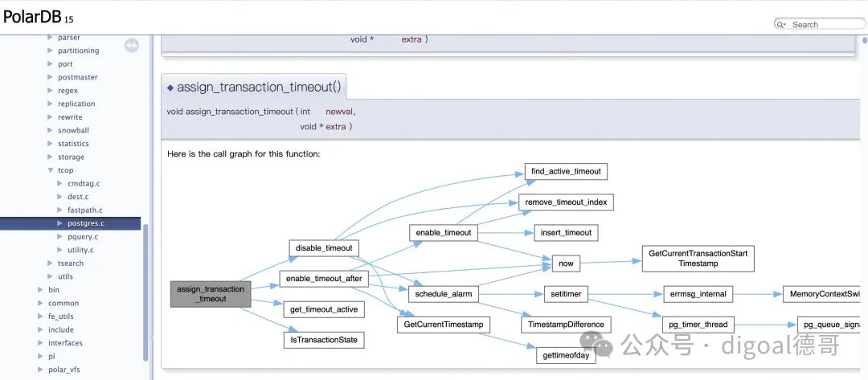The width and height of the screenshot is (868, 380).
Task: Focus the Search input field
Action: pos(820,24)
